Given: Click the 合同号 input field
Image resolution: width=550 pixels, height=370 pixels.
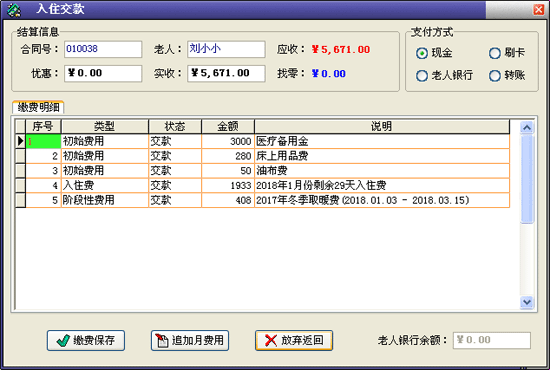Looking at the screenshot, I should click(x=103, y=49).
